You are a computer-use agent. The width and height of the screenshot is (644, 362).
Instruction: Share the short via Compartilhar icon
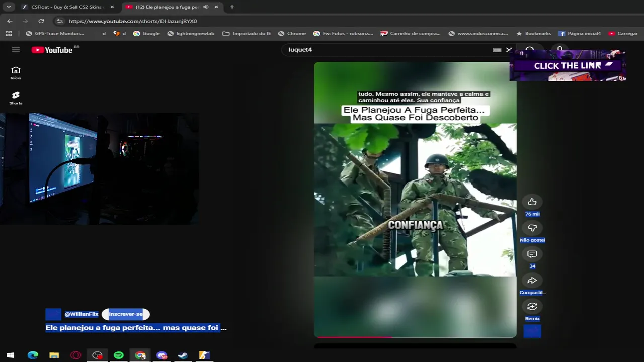532,280
